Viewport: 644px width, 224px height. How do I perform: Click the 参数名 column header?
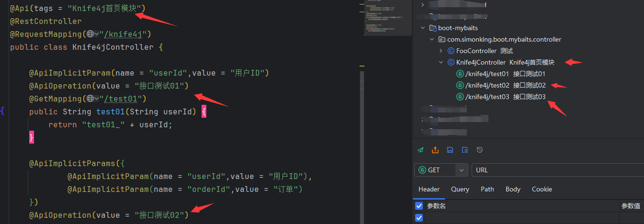[436, 206]
